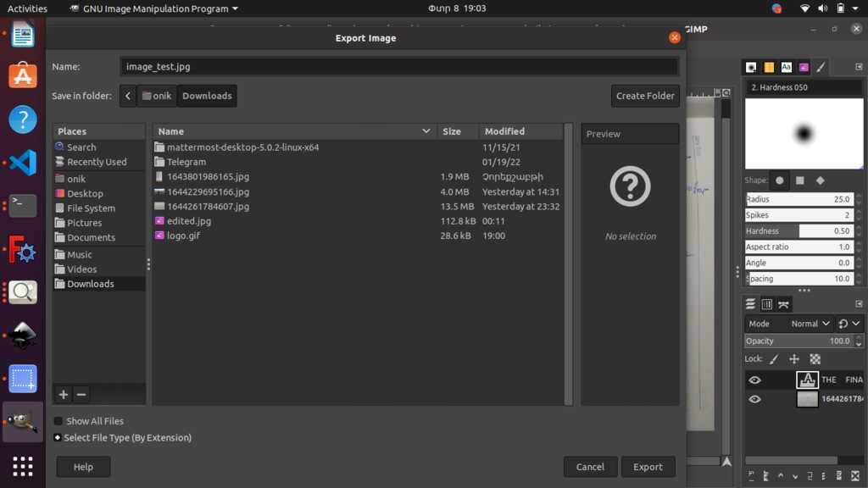The width and height of the screenshot is (868, 488).
Task: Click delete layer icon in Layers panel
Action: (855, 475)
